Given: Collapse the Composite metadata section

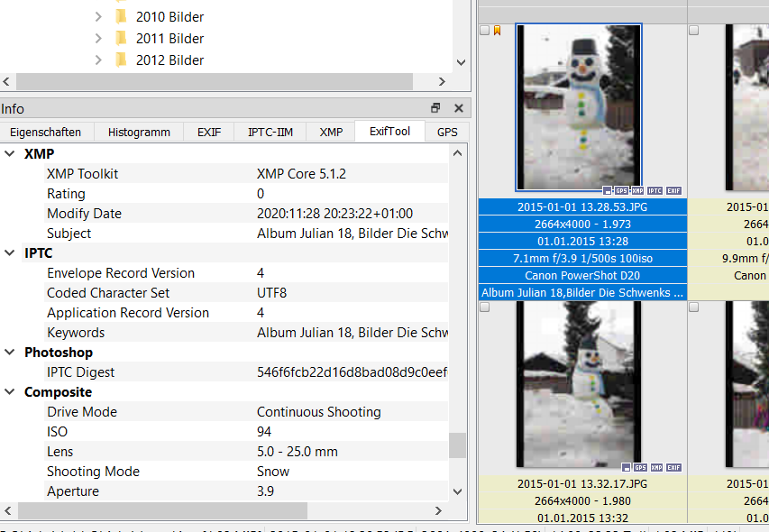Looking at the screenshot, I should [10, 392].
